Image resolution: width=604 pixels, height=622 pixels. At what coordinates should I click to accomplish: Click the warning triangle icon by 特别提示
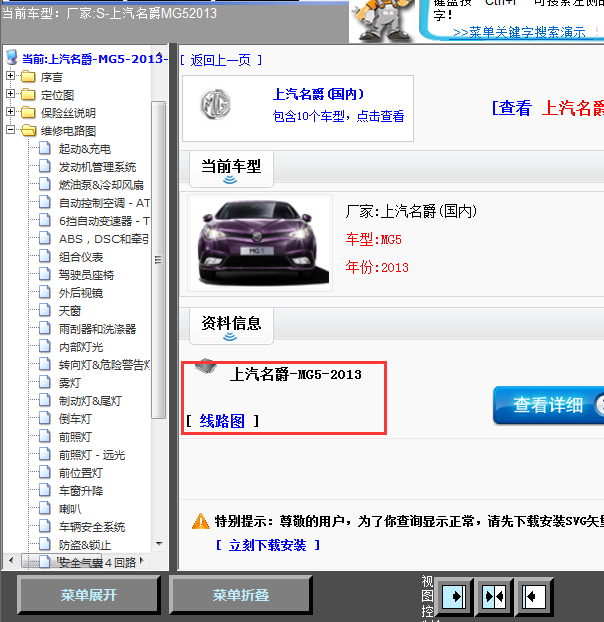click(201, 521)
